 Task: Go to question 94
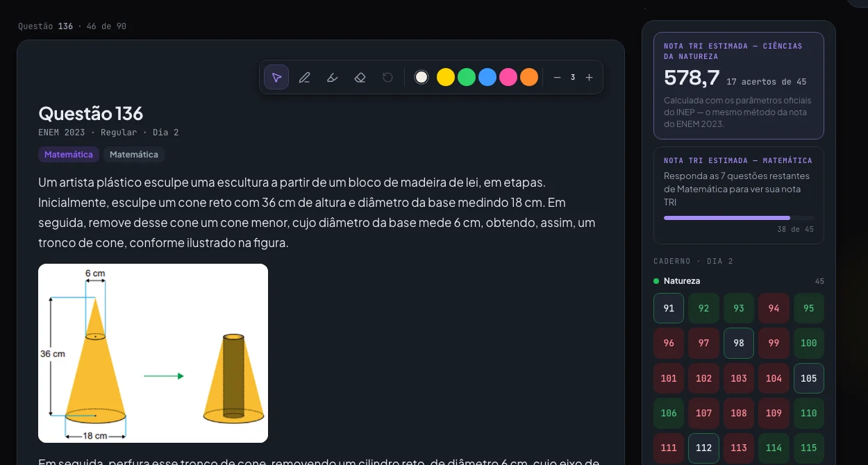774,308
